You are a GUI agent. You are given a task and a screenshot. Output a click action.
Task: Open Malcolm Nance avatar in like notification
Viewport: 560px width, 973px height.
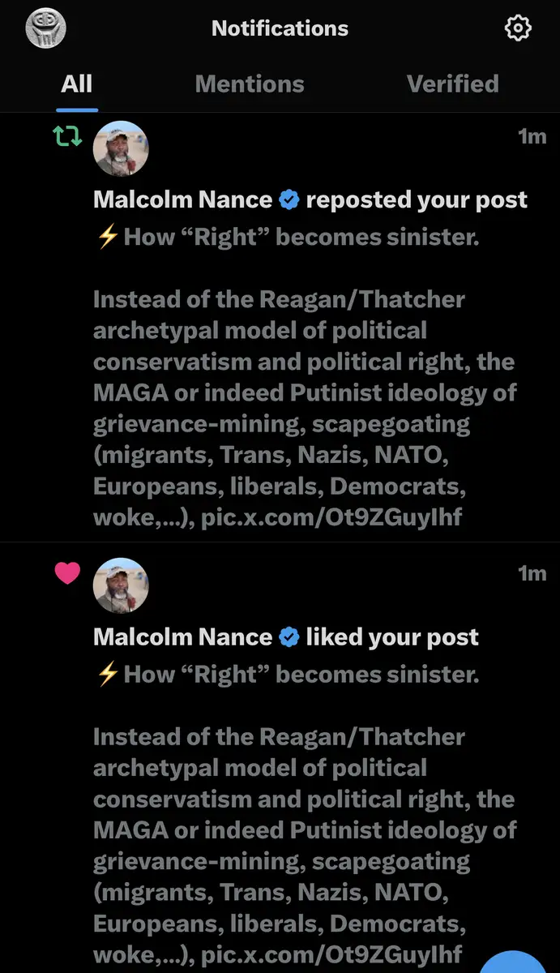click(x=121, y=585)
